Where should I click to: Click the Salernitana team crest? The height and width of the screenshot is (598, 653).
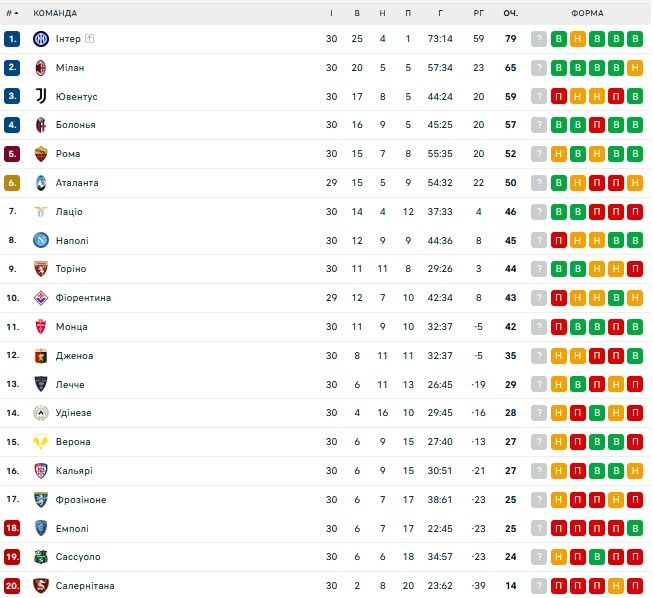point(41,586)
